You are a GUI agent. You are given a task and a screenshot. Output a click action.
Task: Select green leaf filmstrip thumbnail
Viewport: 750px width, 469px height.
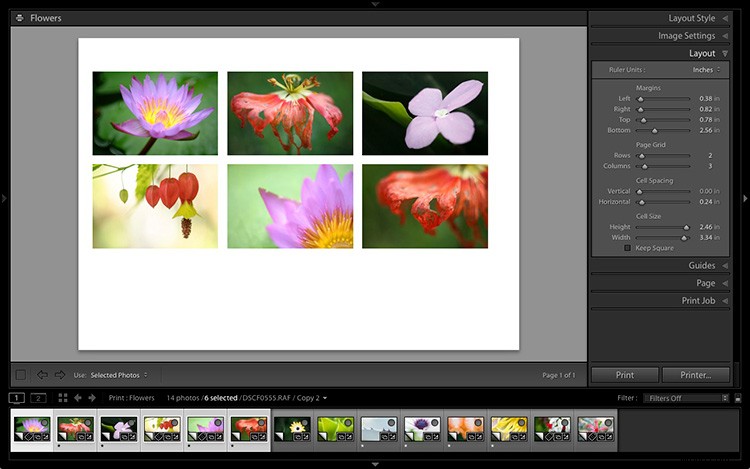(335, 429)
